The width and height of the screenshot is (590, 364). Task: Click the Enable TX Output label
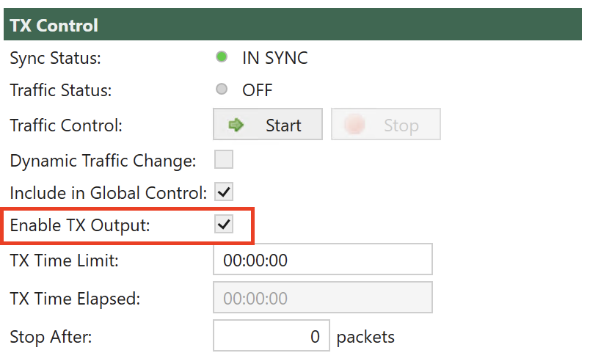(80, 225)
